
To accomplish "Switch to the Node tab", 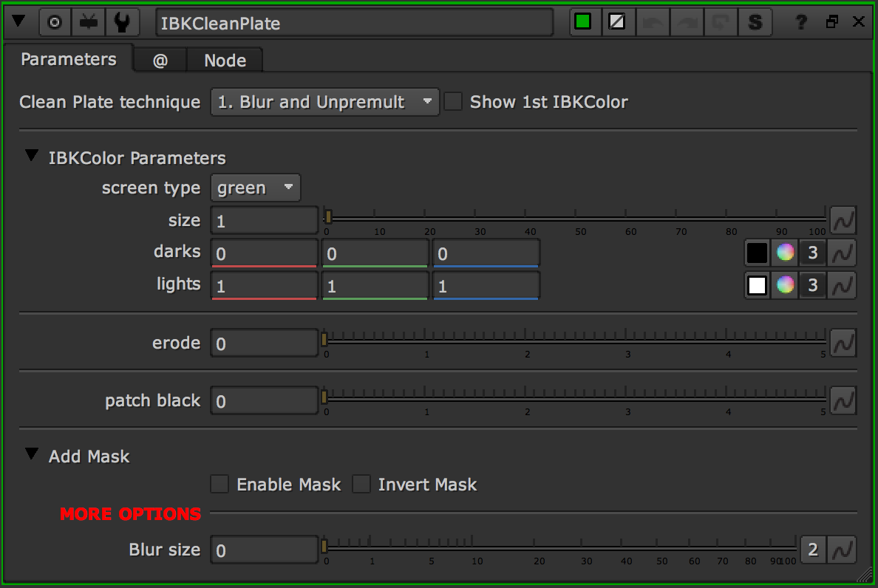I will point(225,61).
